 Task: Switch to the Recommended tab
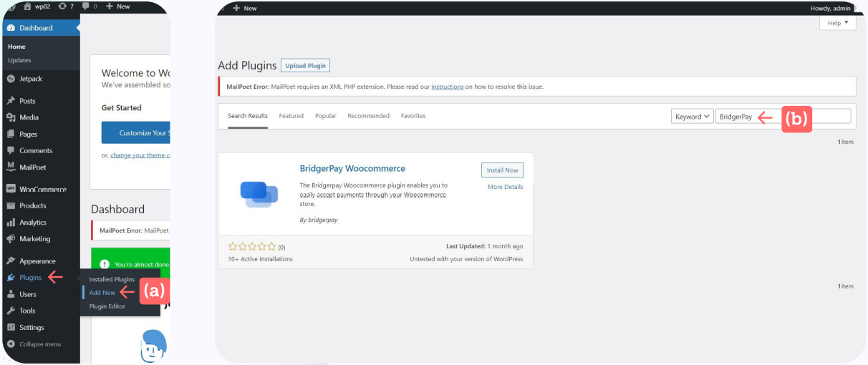369,116
